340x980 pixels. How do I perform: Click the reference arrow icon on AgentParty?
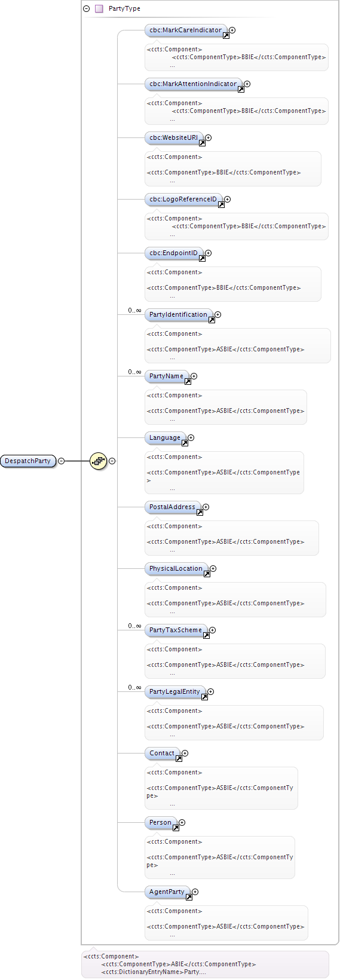tap(189, 898)
